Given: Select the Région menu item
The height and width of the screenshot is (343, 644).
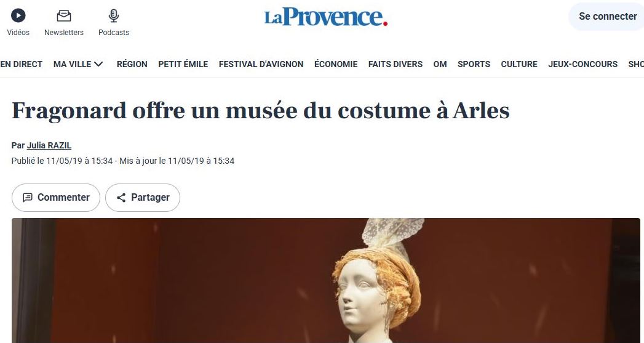Looking at the screenshot, I should pos(132,64).
